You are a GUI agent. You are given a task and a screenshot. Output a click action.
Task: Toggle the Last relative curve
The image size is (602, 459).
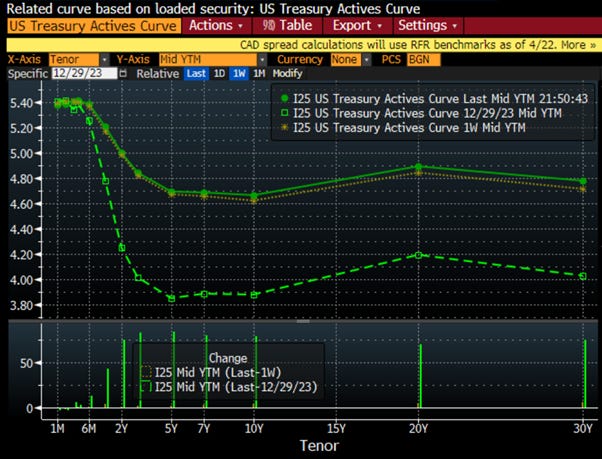(196, 73)
